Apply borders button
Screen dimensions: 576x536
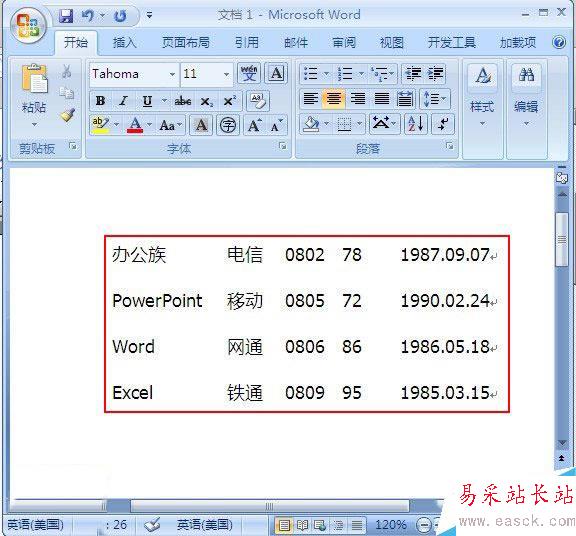point(345,124)
